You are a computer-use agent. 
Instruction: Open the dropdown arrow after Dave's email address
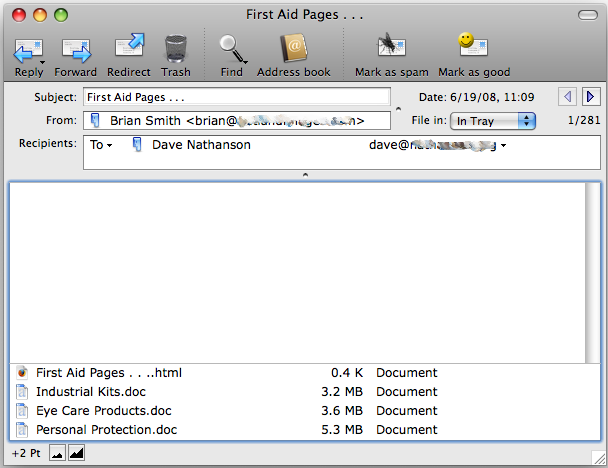pyautogui.click(x=503, y=146)
